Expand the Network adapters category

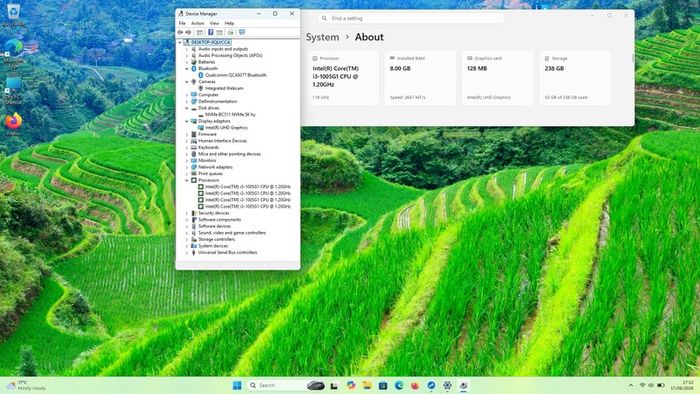[x=187, y=167]
